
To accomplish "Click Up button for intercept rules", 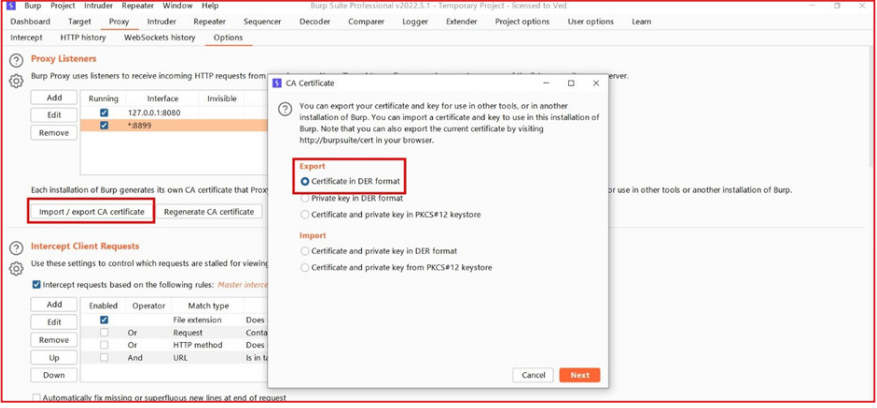I will [x=54, y=358].
